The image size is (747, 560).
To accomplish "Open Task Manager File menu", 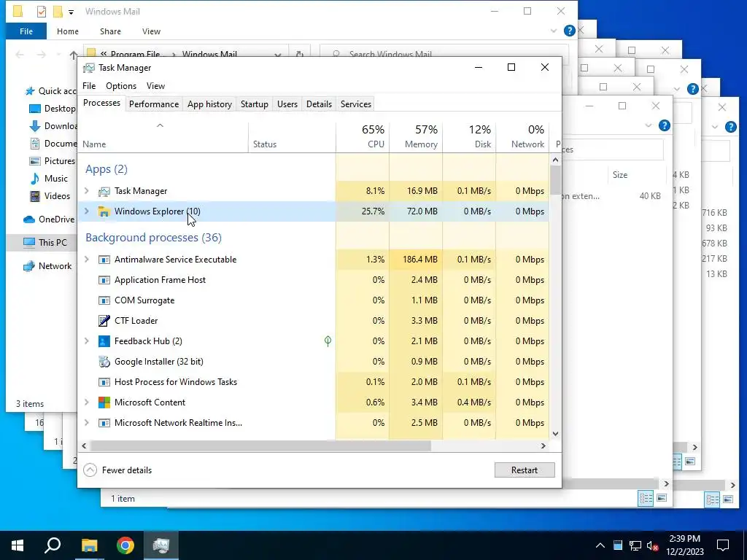I will point(89,86).
